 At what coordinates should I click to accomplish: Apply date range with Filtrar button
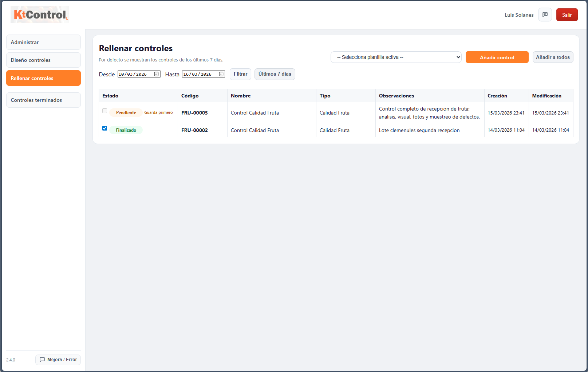tap(240, 74)
